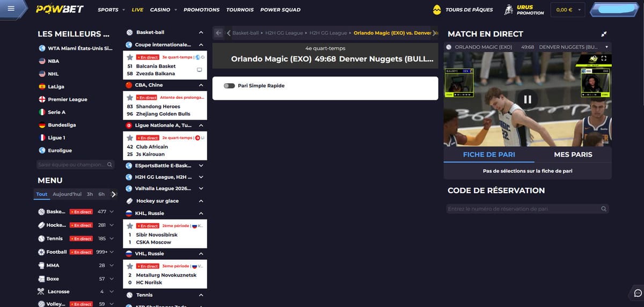644x307 pixels.
Task: Toggle Pari Simple Rapide switch
Action: 229,86
